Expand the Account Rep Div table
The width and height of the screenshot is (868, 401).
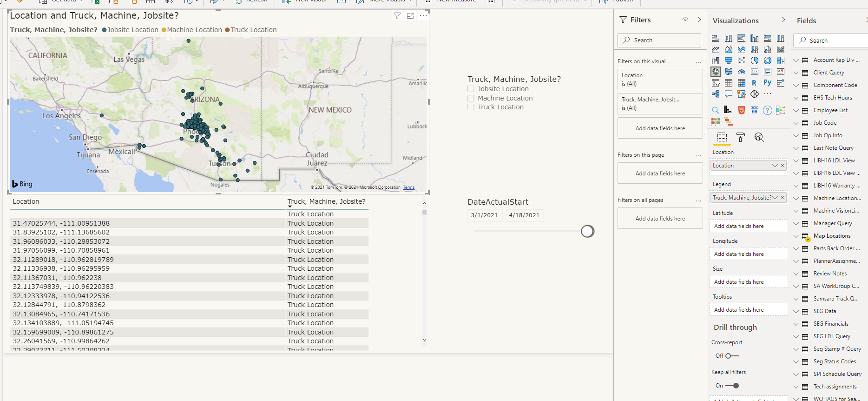[796, 60]
